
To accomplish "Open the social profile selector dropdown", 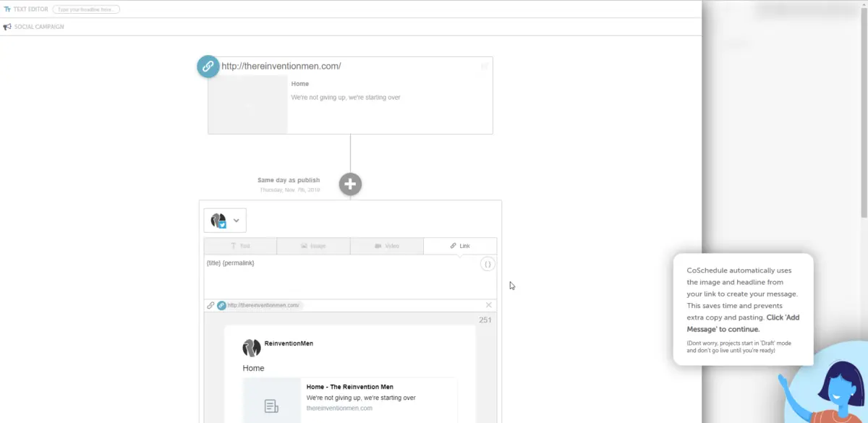I will [x=225, y=221].
